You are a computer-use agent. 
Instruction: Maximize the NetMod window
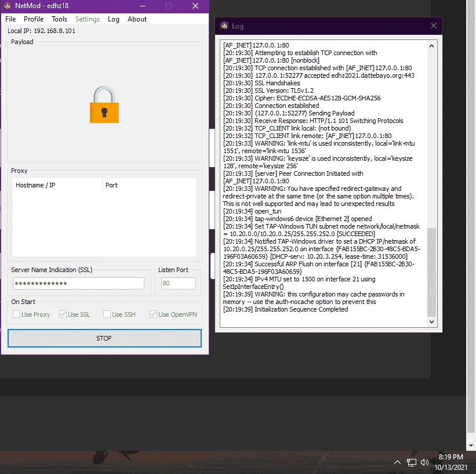pyautogui.click(x=169, y=6)
